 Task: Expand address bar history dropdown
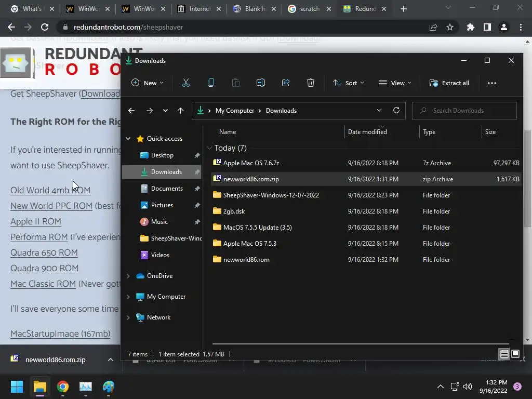[379, 111]
